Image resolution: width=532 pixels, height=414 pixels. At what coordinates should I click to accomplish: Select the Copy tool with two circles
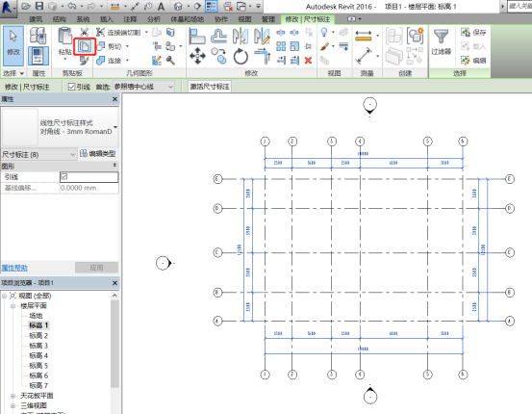click(218, 56)
